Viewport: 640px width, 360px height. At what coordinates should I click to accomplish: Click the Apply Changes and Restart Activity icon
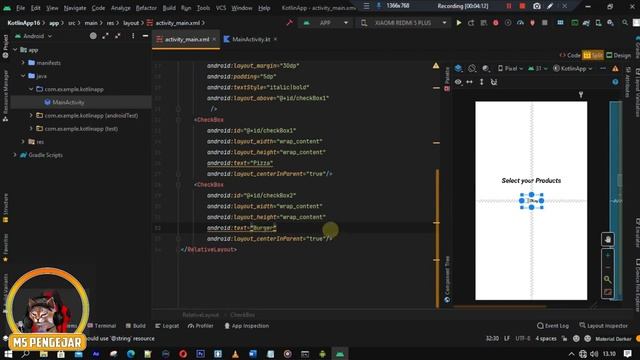[471, 23]
